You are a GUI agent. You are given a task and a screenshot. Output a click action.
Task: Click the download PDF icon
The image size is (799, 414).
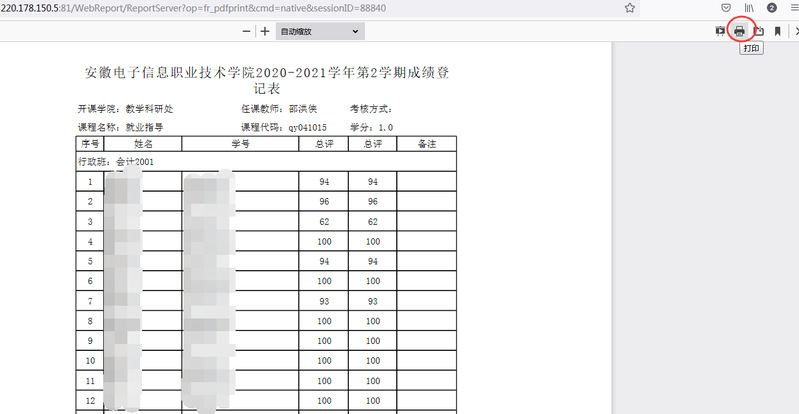pos(758,31)
